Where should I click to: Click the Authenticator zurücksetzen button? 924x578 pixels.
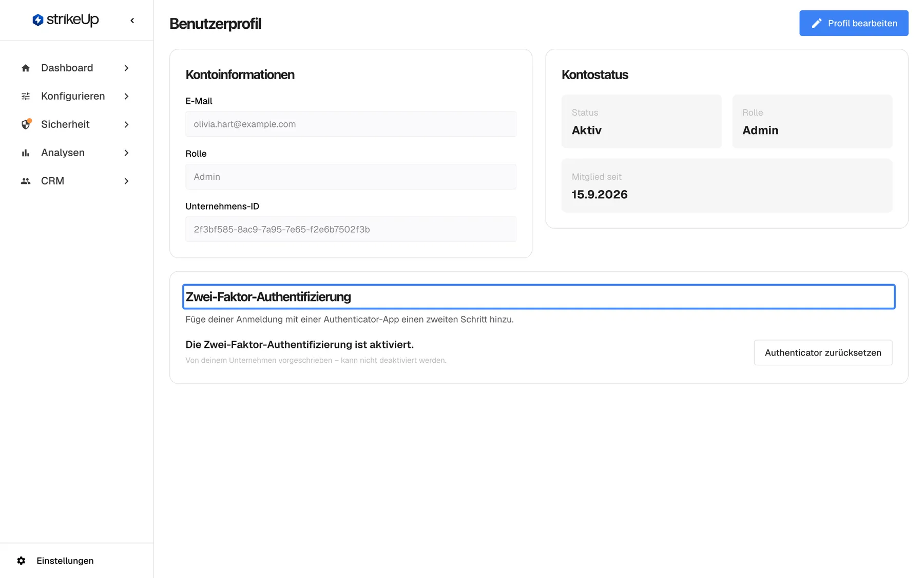tap(823, 352)
